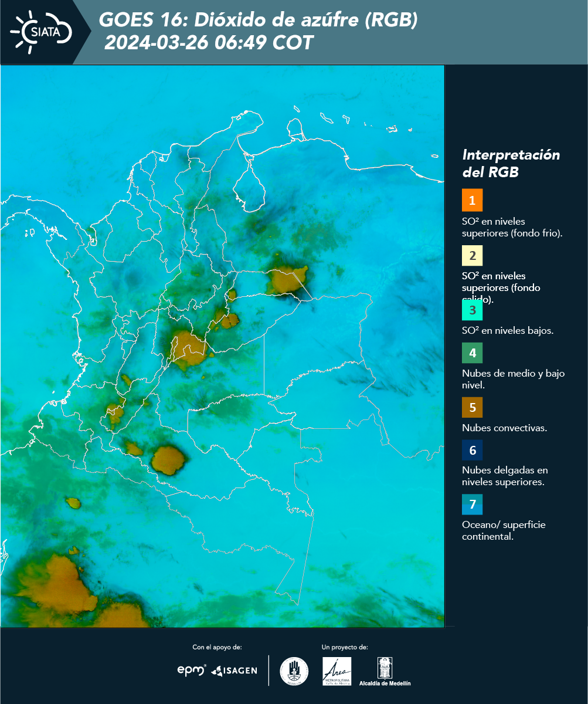588x704 pixels.
Task: Click 'SO² en niveles superiores (fondo frio).' label
Action: coord(512,227)
